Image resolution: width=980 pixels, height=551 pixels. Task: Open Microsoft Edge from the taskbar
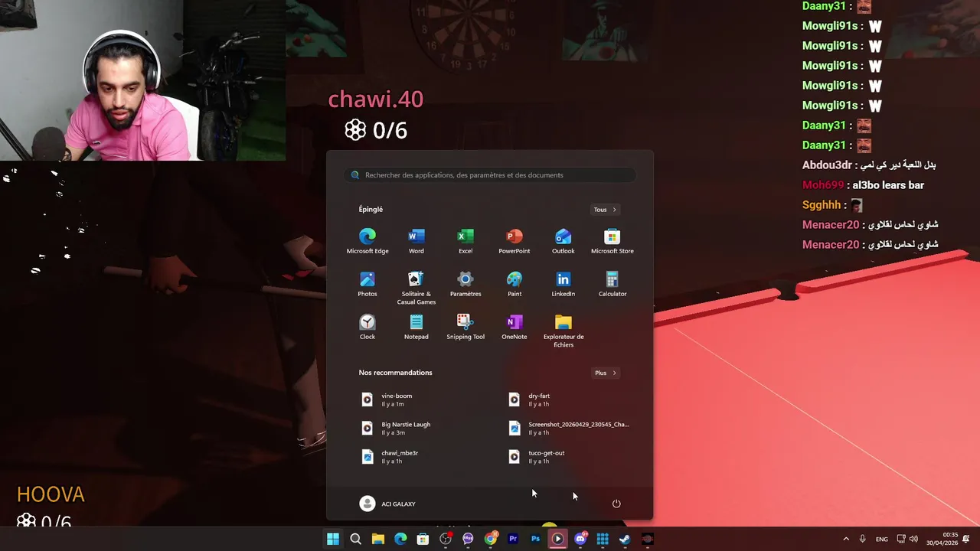pyautogui.click(x=400, y=539)
